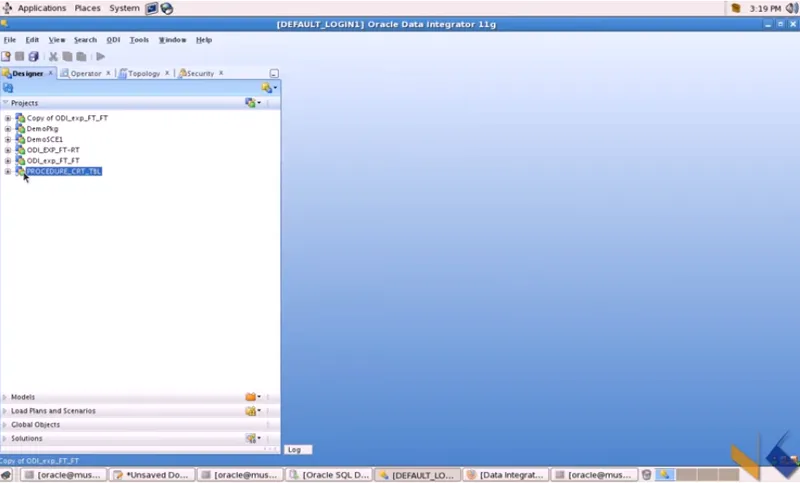Open the Tools menu
800x483 pixels.
[x=139, y=40]
